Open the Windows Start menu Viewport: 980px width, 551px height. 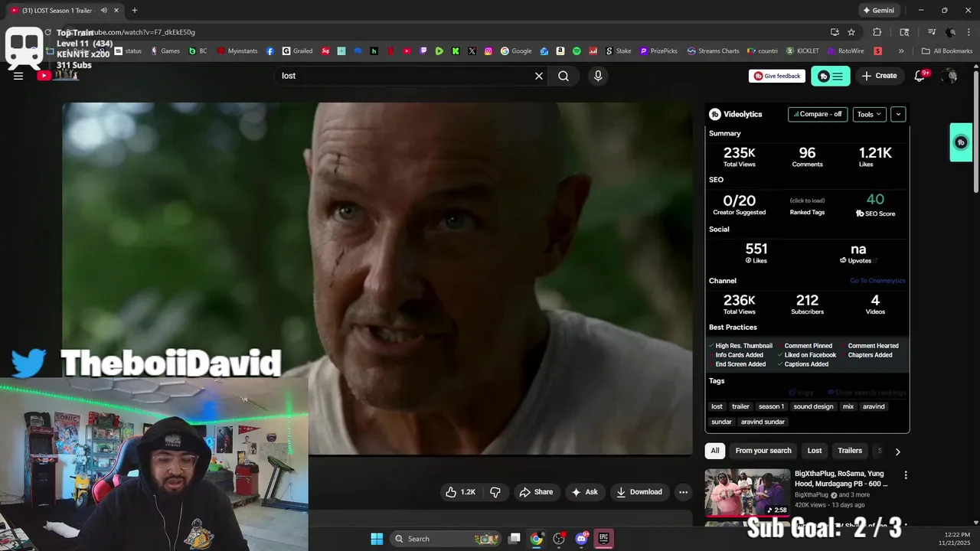tap(377, 539)
